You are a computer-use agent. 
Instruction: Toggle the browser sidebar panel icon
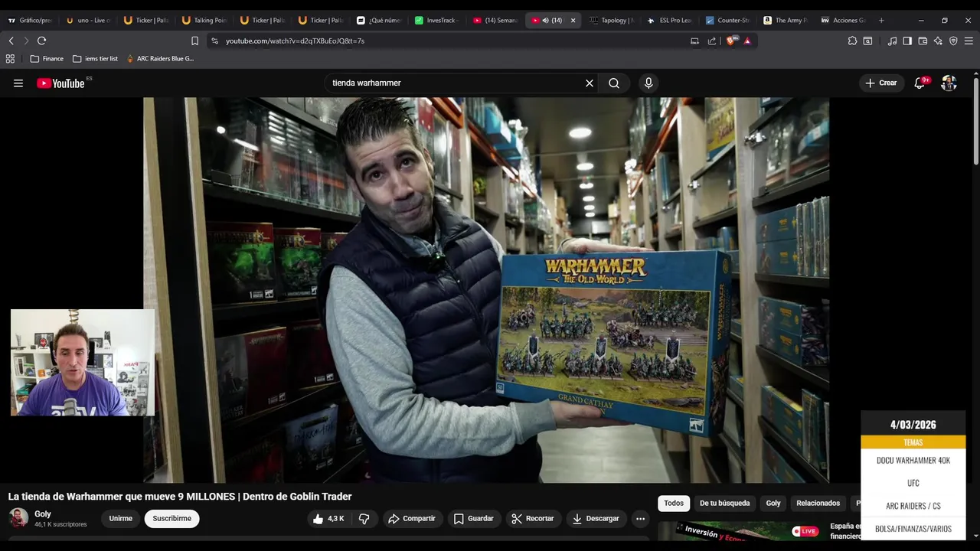tap(907, 41)
